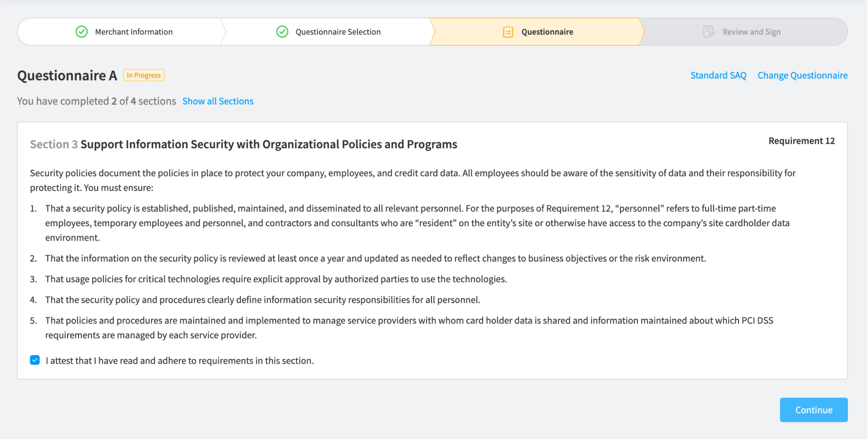868x439 pixels.
Task: Click the In Progress status badge
Action: 144,75
